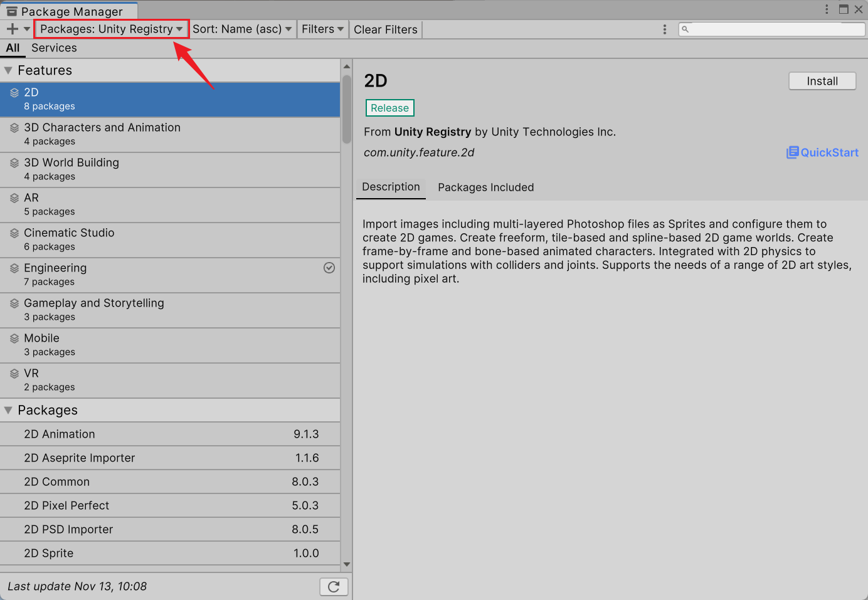
Task: Select the 2D feature set
Action: click(170, 100)
